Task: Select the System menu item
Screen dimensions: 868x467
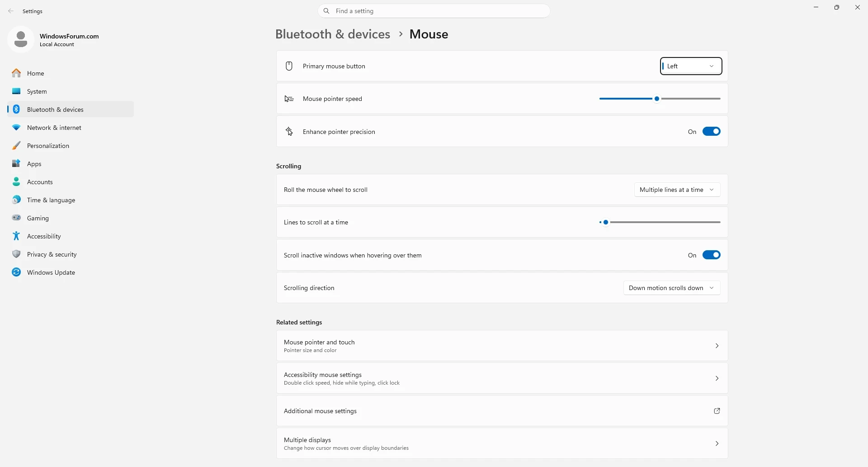Action: pos(71,91)
